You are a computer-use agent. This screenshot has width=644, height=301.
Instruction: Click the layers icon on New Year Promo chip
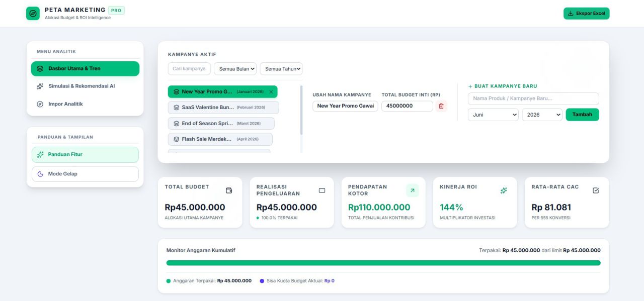tap(177, 92)
